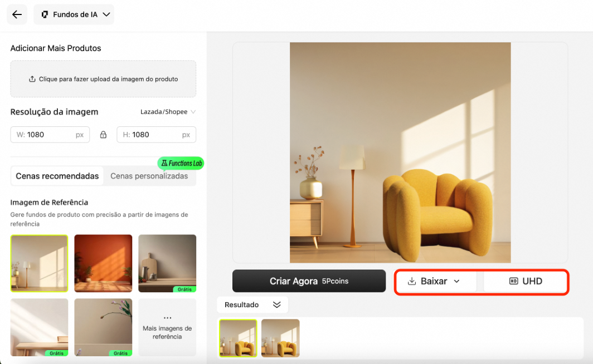Select the Cenas recomendadas tab
Viewport: 593px width, 364px height.
(x=57, y=176)
